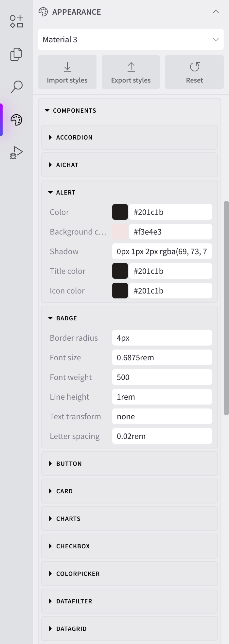The height and width of the screenshot is (644, 229).
Task: Edit the Badge Border radius field
Action: tap(162, 338)
